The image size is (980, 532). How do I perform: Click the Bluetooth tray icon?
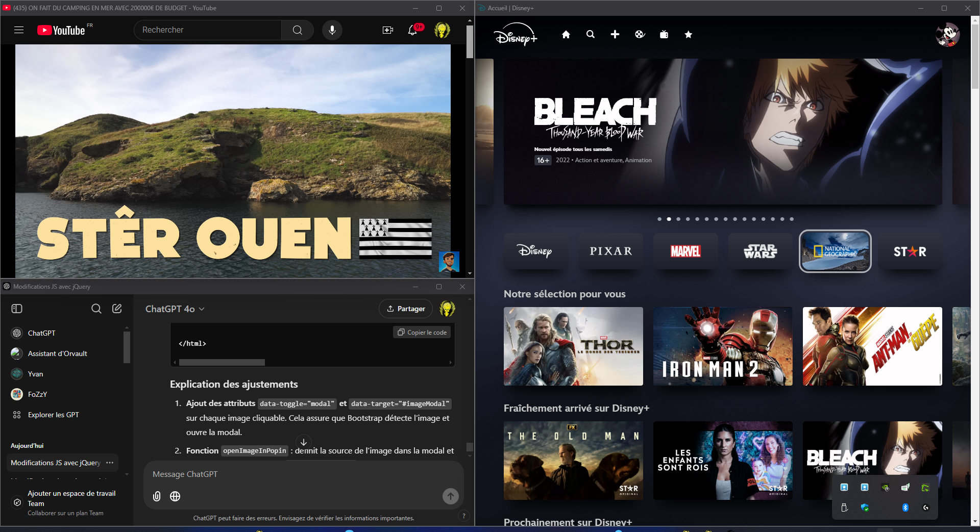point(905,508)
